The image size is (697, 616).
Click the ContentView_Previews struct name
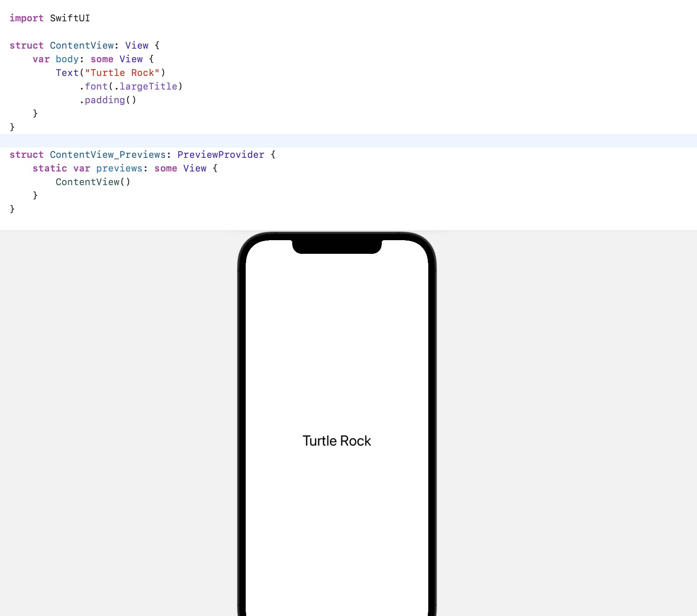tap(108, 155)
